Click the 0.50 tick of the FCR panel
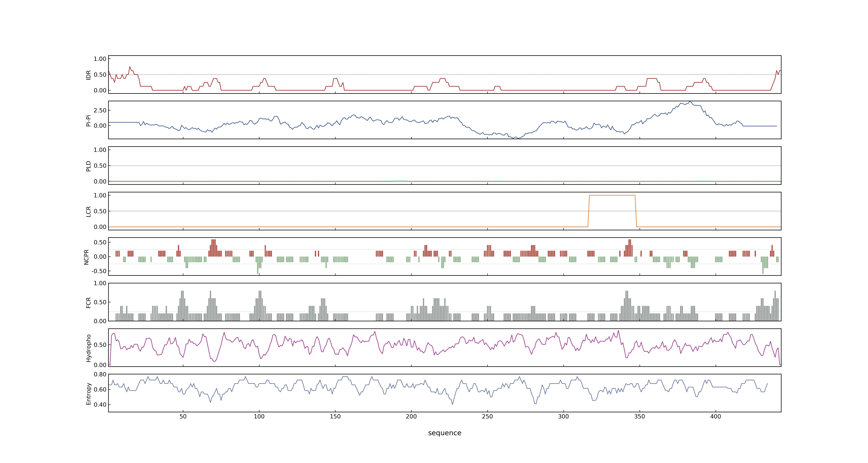Image resolution: width=868 pixels, height=463 pixels. point(100,302)
